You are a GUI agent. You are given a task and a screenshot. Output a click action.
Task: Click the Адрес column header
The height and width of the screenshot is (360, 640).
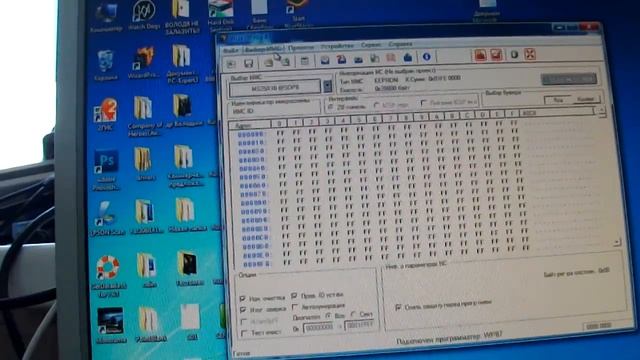pos(249,125)
